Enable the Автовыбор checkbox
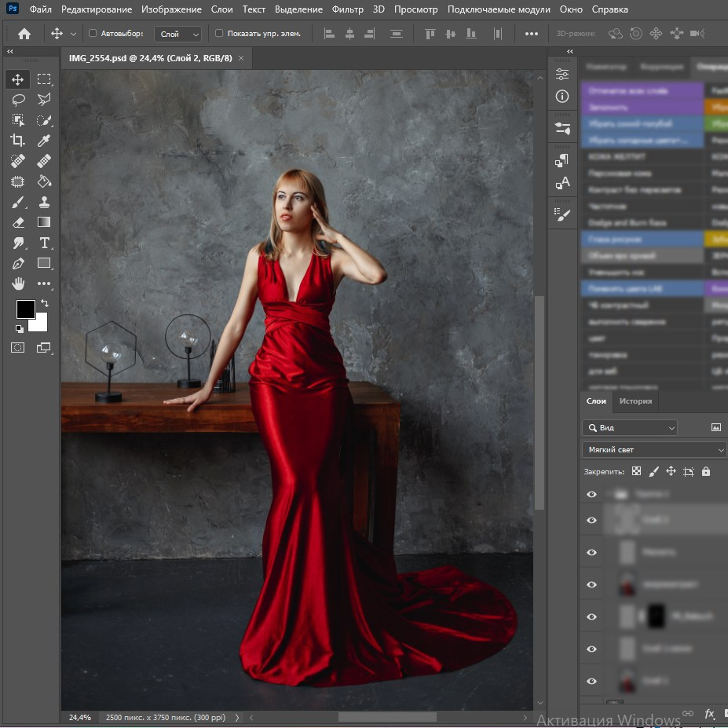 (x=93, y=34)
